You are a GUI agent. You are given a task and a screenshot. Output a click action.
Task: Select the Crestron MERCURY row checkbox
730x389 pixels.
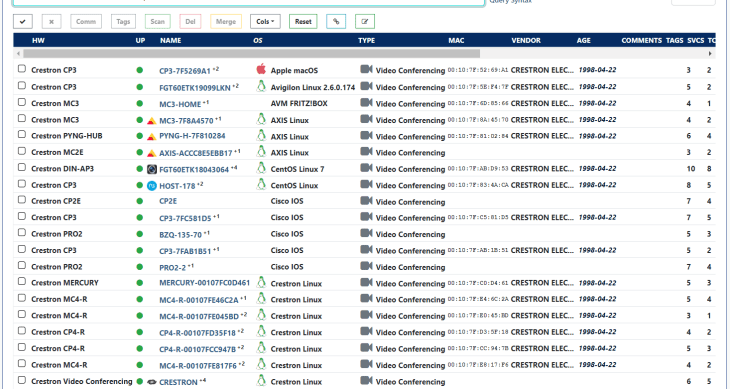(x=22, y=282)
